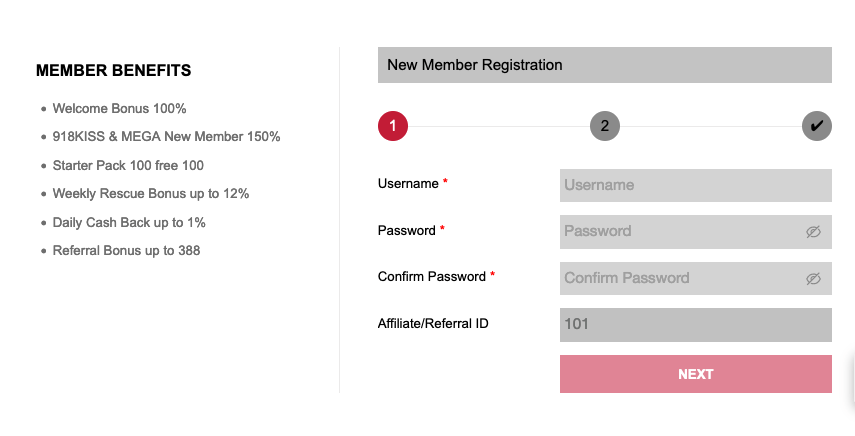Select the Confirm Password input field

[680, 279]
